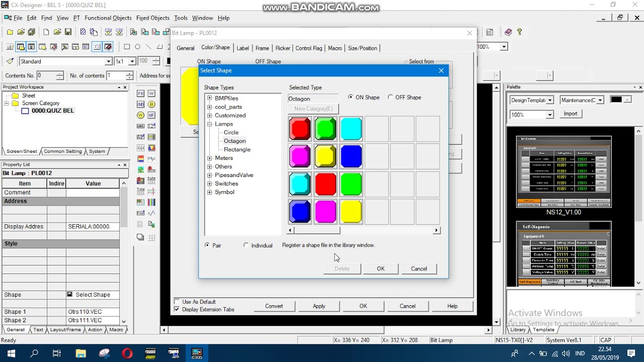Expand the Symbol category
Screen dimensions: 644x362
pos(210,192)
